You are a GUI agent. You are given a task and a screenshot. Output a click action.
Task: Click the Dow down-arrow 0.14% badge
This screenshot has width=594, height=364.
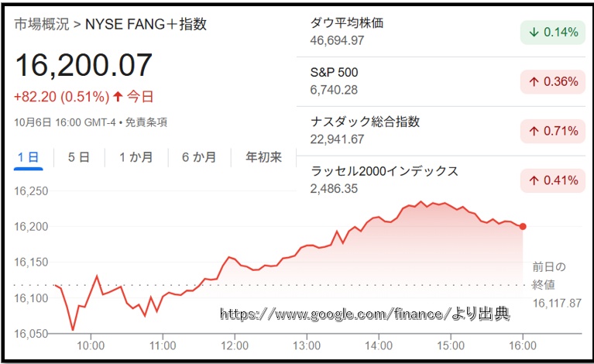coord(552,32)
